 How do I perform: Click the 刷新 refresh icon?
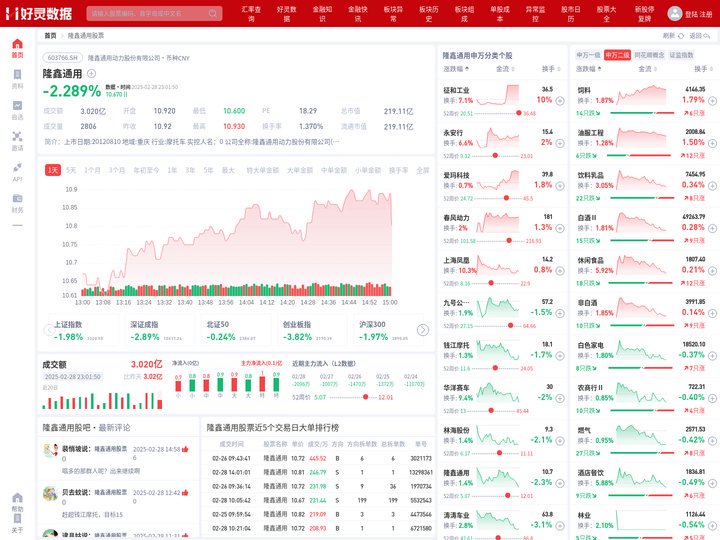pos(681,36)
